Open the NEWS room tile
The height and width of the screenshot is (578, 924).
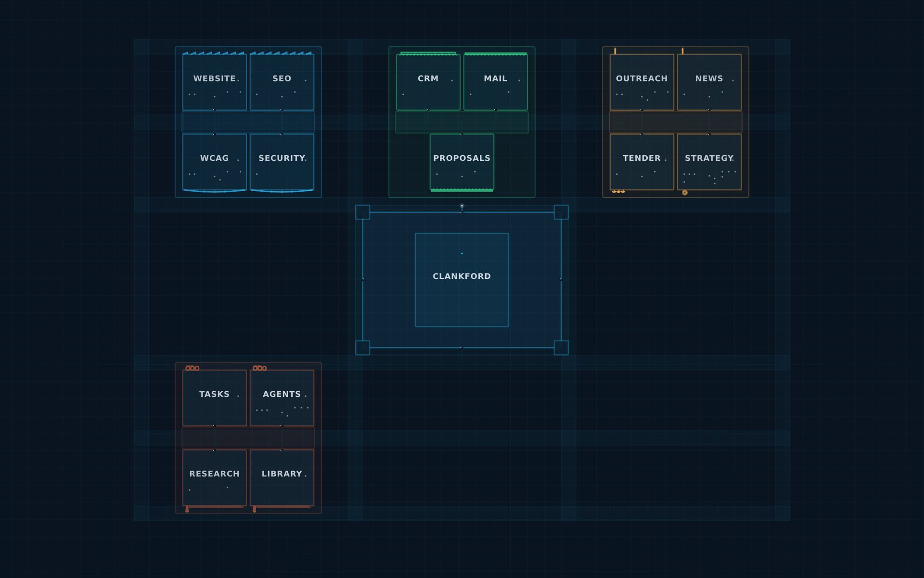point(709,82)
